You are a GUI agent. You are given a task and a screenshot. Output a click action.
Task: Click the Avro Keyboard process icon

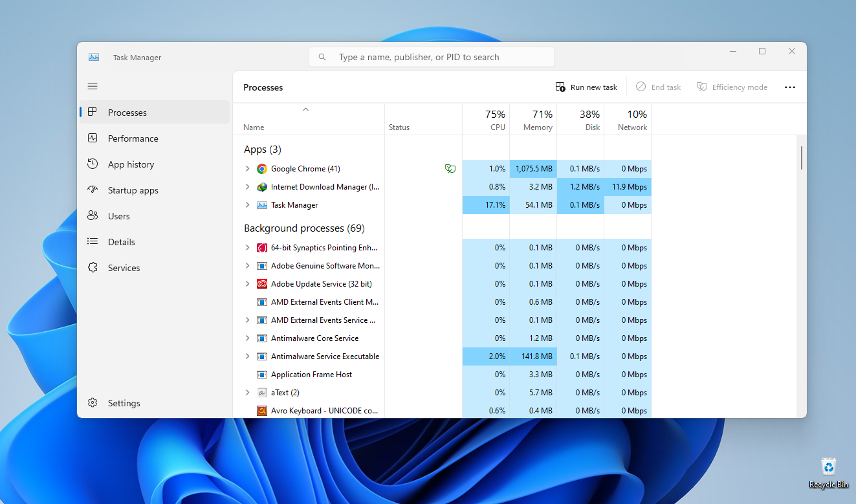coord(262,411)
